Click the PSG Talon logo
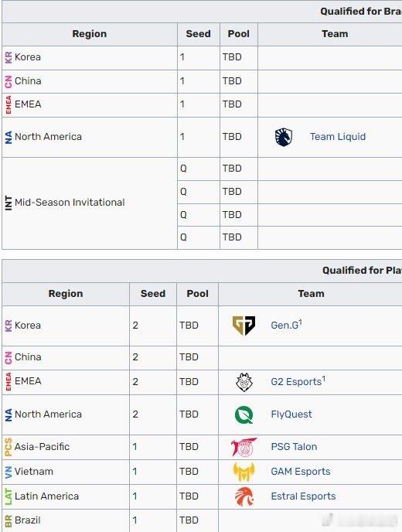Image resolution: width=402 pixels, height=532 pixels. [x=244, y=447]
